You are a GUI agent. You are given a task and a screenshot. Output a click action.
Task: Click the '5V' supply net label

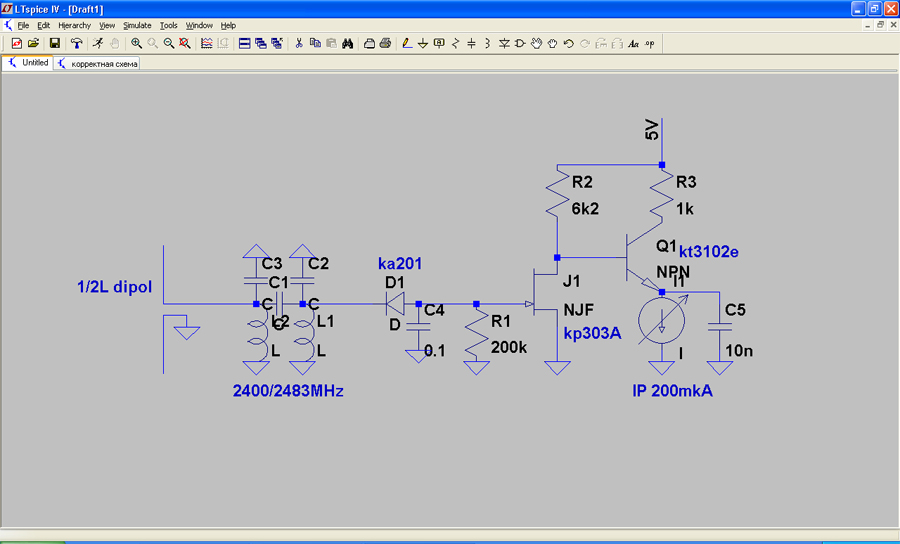[x=652, y=130]
